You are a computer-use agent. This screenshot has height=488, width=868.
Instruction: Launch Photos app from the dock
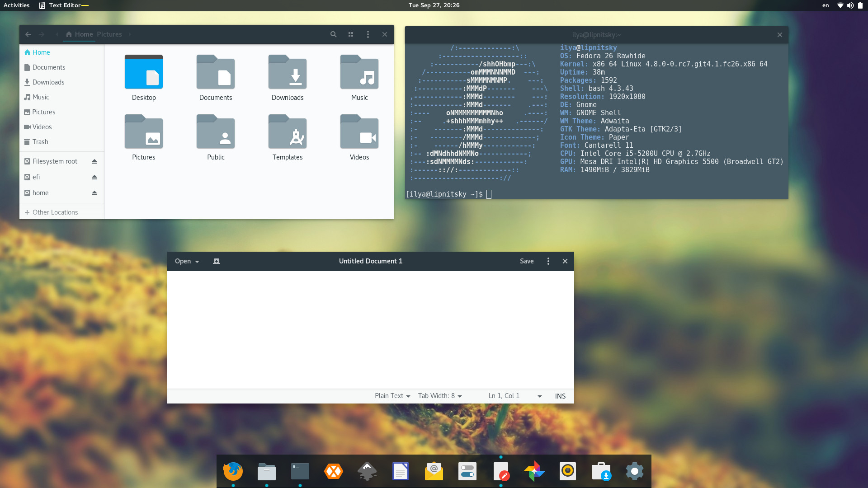coord(534,471)
